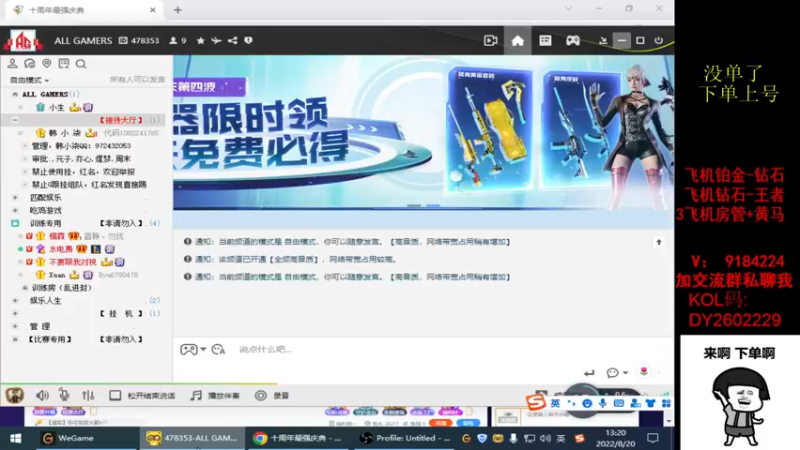Expand the 娱乐人生 channel
The image size is (800, 450).
[x=15, y=301]
